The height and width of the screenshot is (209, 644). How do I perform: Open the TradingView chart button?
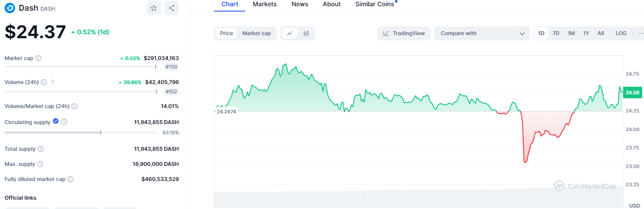[x=404, y=33]
